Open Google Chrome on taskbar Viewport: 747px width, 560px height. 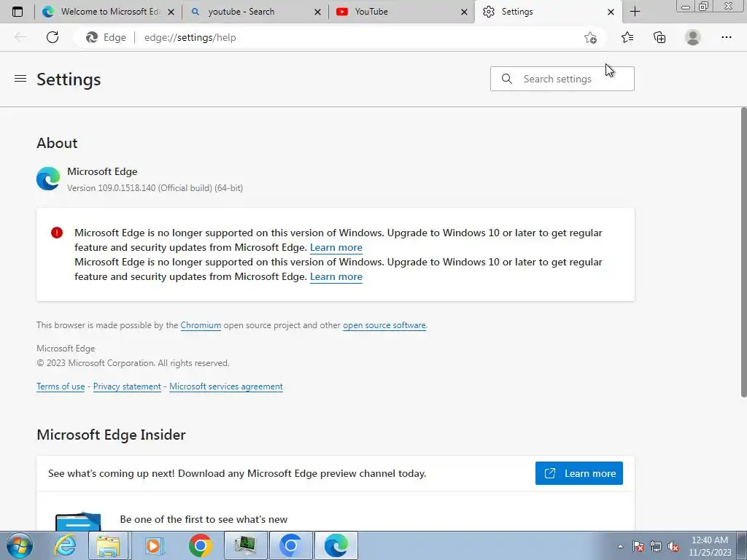point(200,545)
